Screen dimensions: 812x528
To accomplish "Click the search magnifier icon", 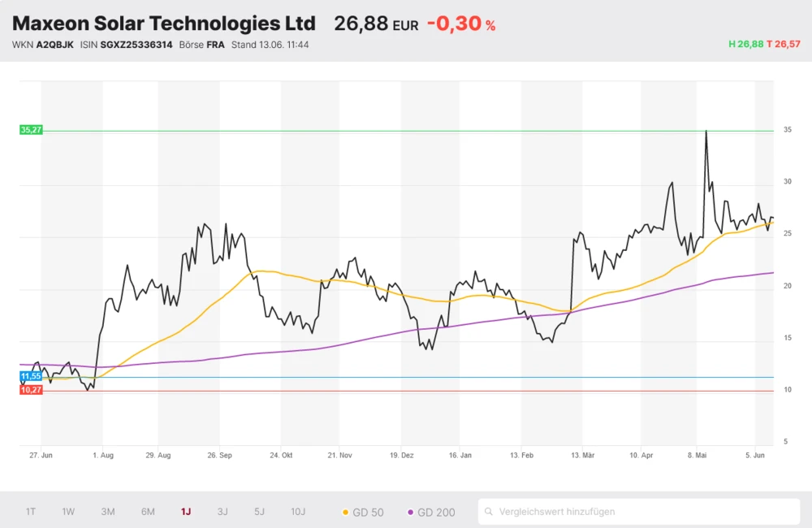I will (x=489, y=512).
